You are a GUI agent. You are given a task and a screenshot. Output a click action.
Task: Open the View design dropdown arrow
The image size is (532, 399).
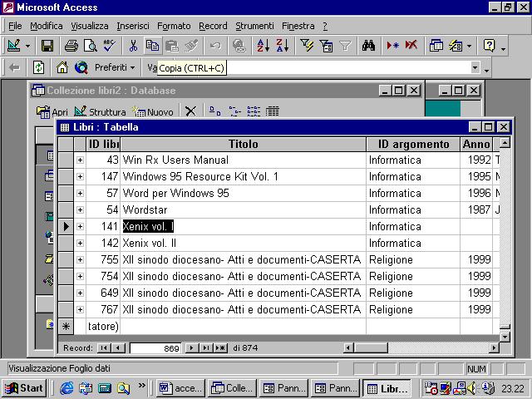point(27,46)
